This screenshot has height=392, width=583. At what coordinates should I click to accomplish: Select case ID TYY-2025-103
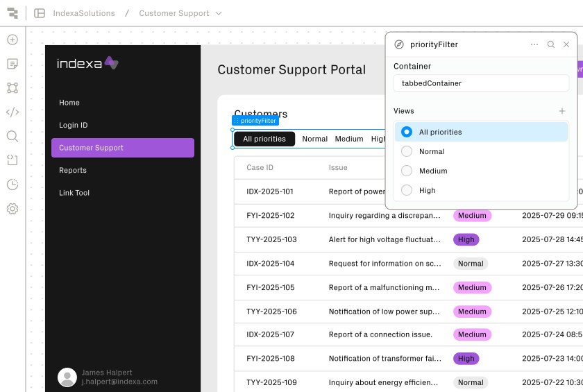[x=271, y=239]
